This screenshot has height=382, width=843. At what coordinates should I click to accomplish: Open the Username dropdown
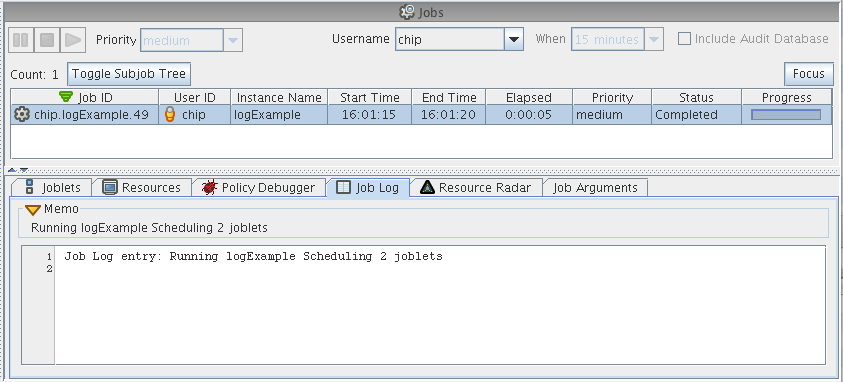click(513, 39)
